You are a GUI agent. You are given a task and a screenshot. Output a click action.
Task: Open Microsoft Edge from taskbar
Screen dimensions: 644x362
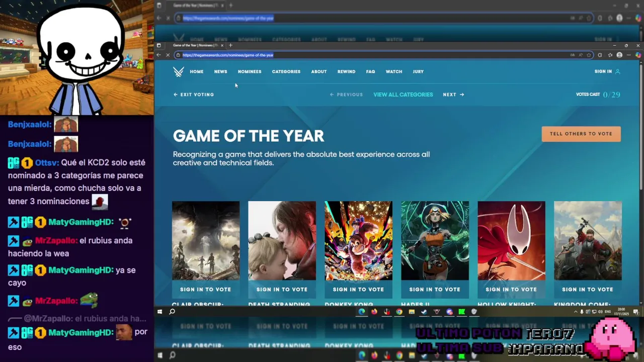pos(361,312)
